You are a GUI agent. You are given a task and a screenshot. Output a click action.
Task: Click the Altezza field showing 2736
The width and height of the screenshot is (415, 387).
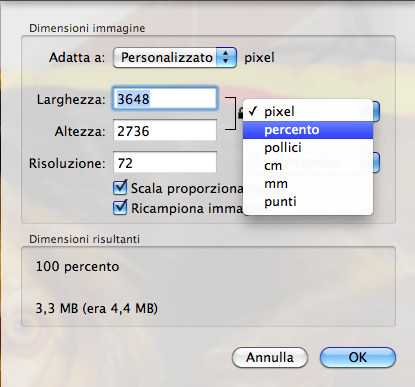tap(165, 131)
